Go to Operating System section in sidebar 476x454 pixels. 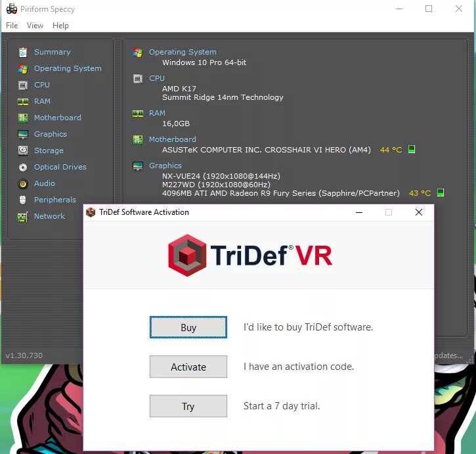(x=68, y=68)
